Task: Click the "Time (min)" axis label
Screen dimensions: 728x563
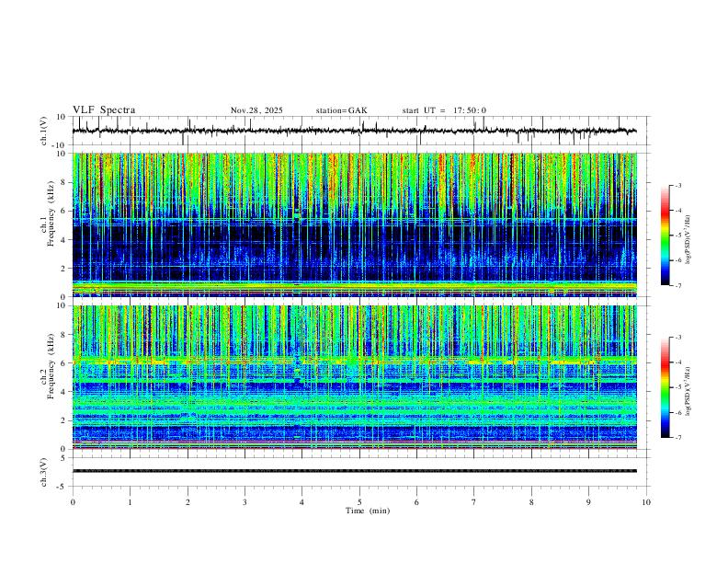Action: [368, 511]
